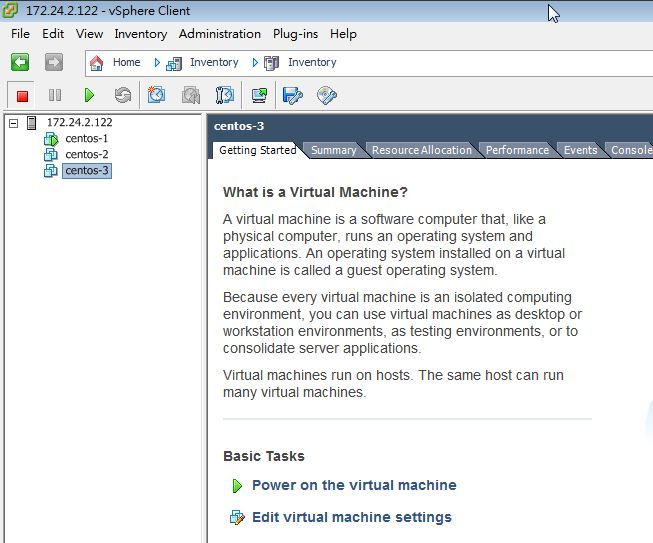Select 172.24.2.122 host in tree
Screen dimensions: 653x543
[x=80, y=122]
